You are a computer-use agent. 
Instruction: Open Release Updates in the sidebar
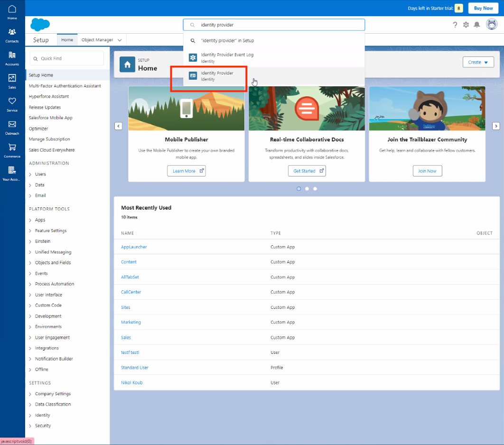click(x=45, y=107)
